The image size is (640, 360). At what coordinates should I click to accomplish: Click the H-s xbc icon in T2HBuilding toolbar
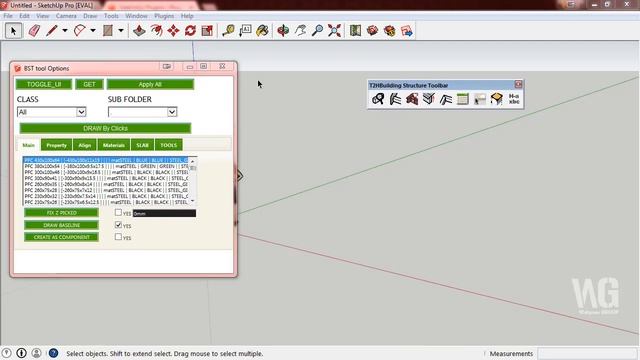514,99
